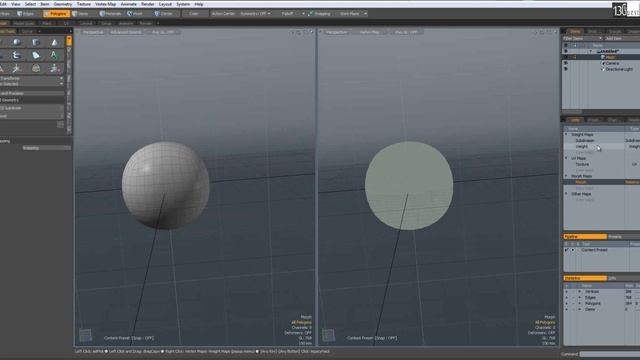Click the Add Item button
The height and width of the screenshot is (360, 640).
(613, 38)
